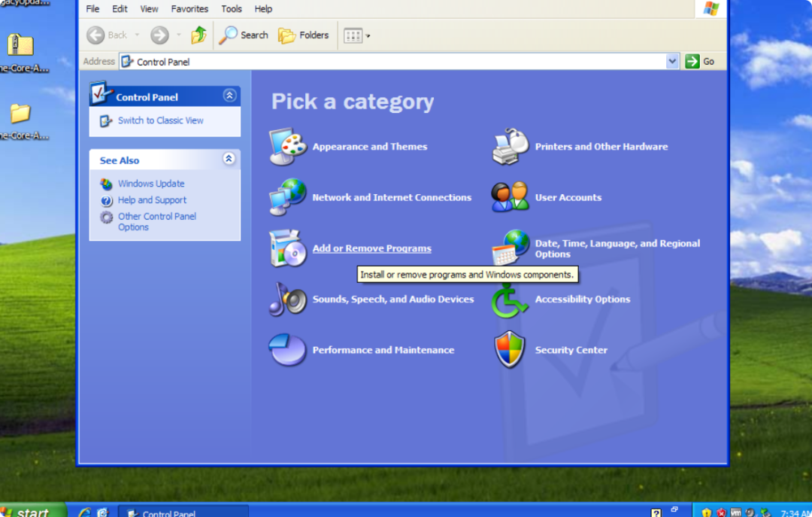Click the security shield icon in system tray
Image resolution: width=812 pixels, height=517 pixels.
(x=706, y=512)
